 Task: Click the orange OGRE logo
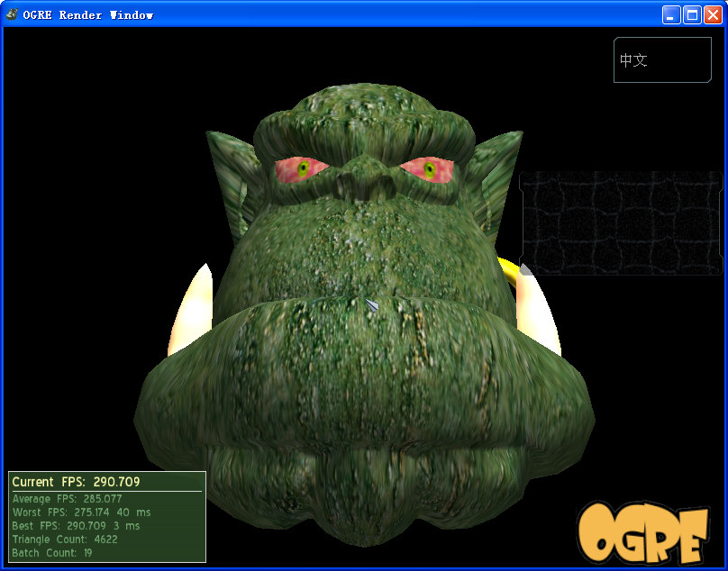(643, 531)
